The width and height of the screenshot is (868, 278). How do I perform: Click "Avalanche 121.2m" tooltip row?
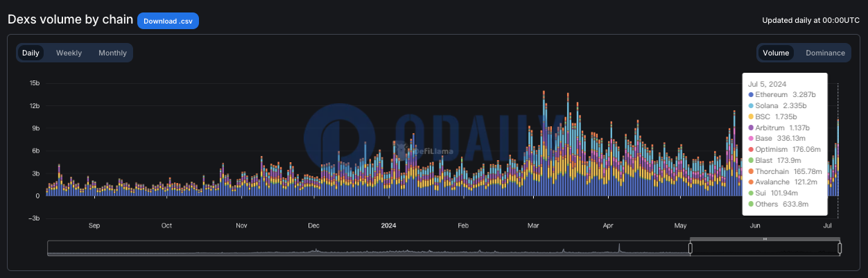pos(783,182)
